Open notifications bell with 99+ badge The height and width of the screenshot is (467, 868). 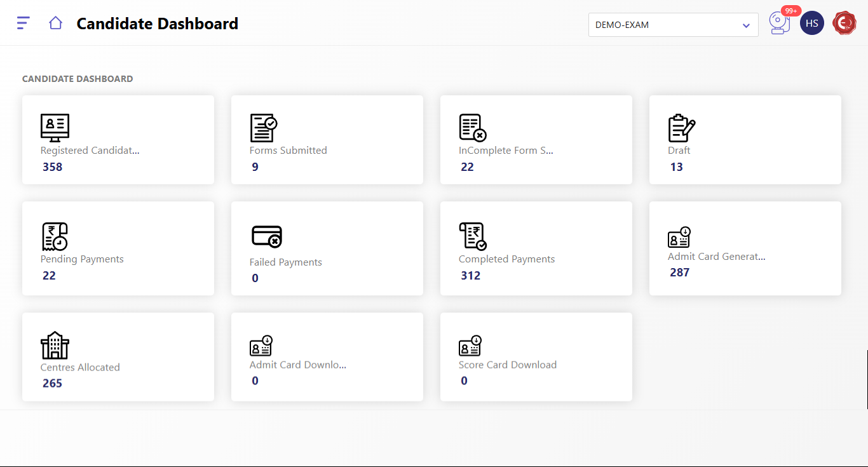pos(778,24)
